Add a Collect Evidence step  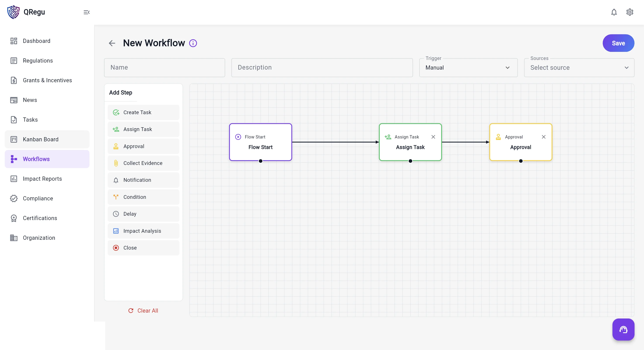coord(143,163)
